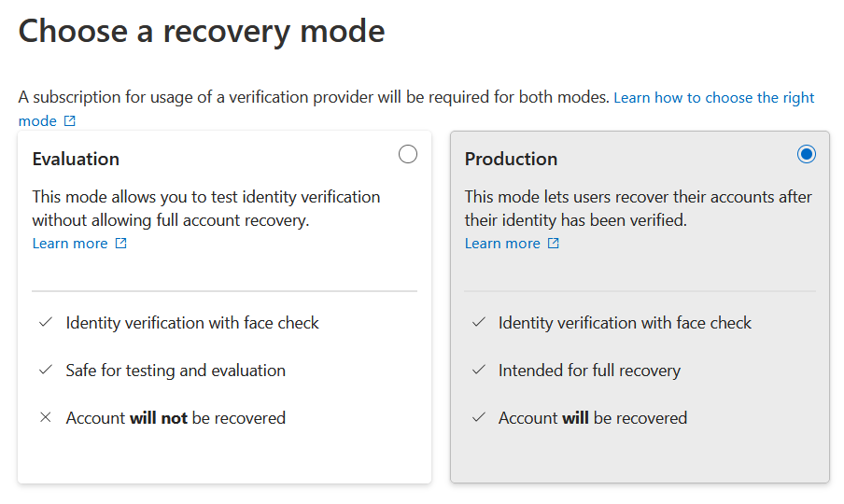Open "Learn how to choose the right mode" link
844x504 pixels.
(713, 98)
